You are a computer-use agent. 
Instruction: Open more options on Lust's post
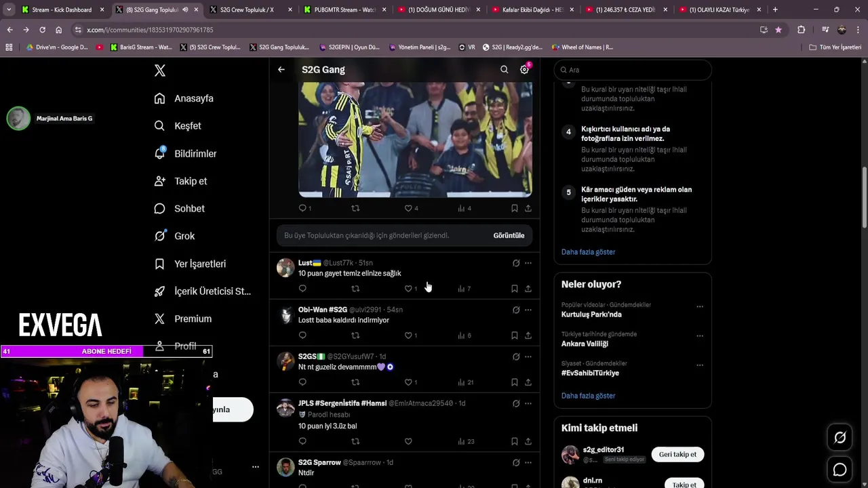(528, 263)
